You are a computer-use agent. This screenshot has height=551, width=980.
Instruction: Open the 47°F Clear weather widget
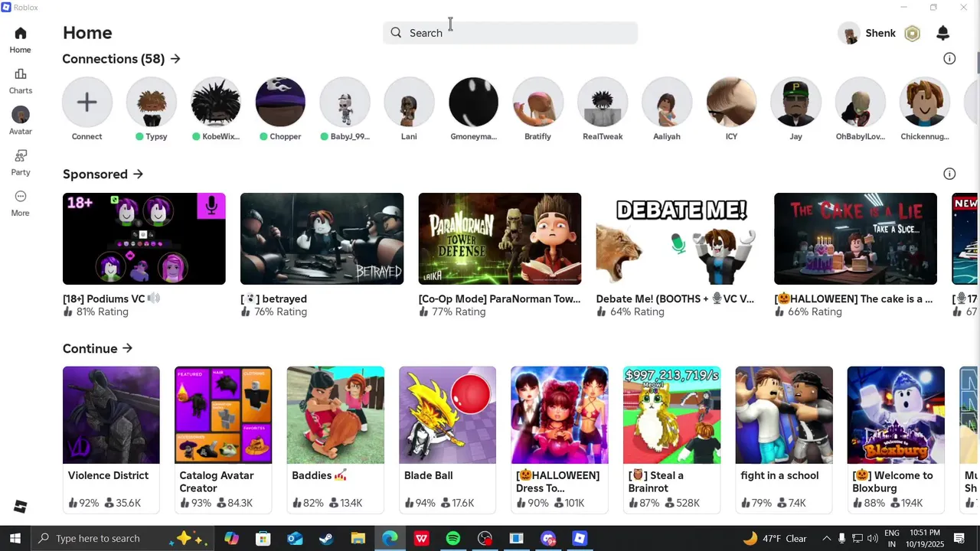pyautogui.click(x=774, y=539)
